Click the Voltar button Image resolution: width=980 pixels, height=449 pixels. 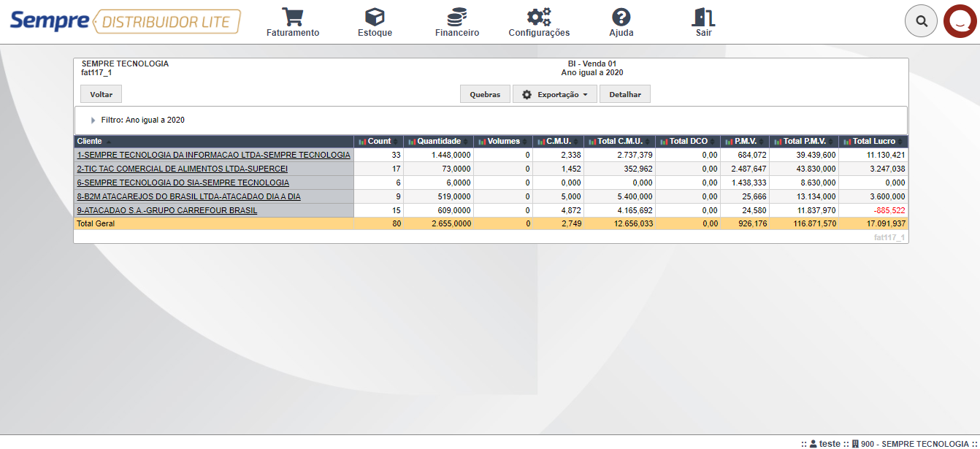pyautogui.click(x=101, y=94)
